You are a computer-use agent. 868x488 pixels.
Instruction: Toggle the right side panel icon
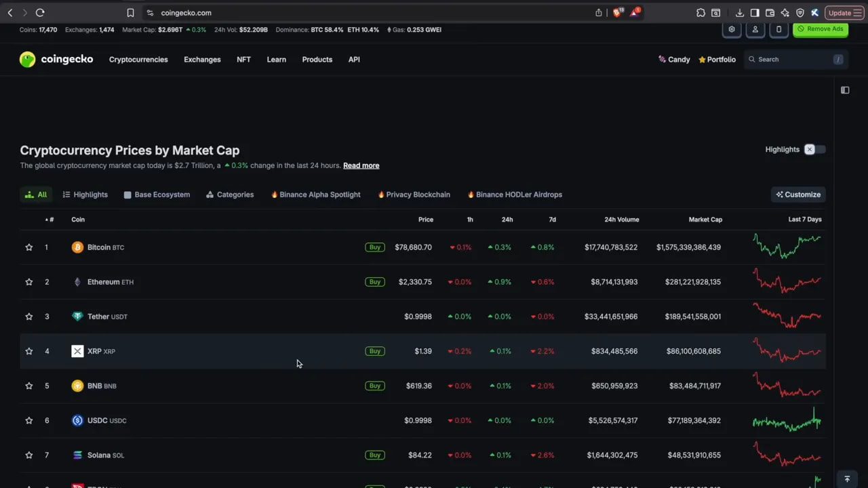pos(845,90)
